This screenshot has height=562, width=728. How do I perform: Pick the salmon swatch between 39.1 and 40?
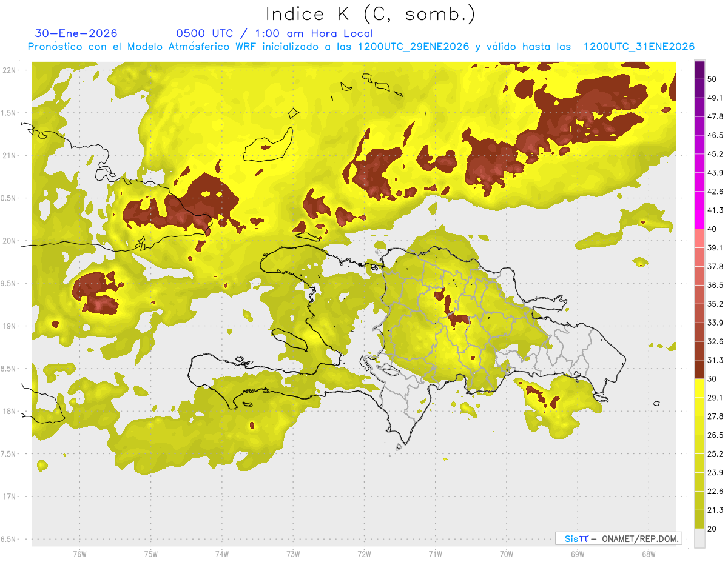tap(699, 238)
